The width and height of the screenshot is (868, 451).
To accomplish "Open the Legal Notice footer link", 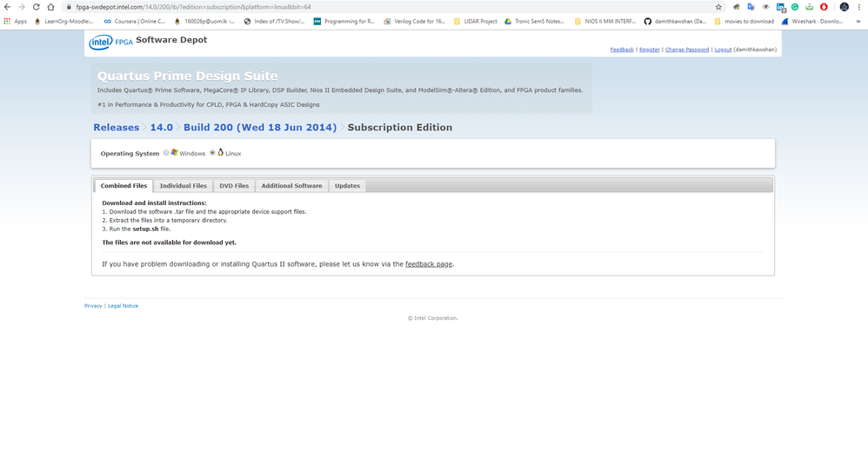I will [123, 306].
